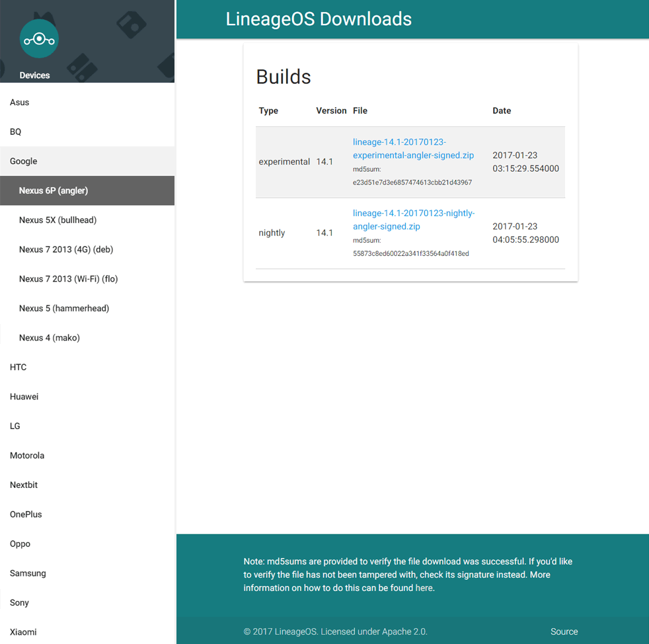Viewport: 649px width, 644px height.
Task: Select Nexus 4 (mako) from sidebar
Action: 49,337
